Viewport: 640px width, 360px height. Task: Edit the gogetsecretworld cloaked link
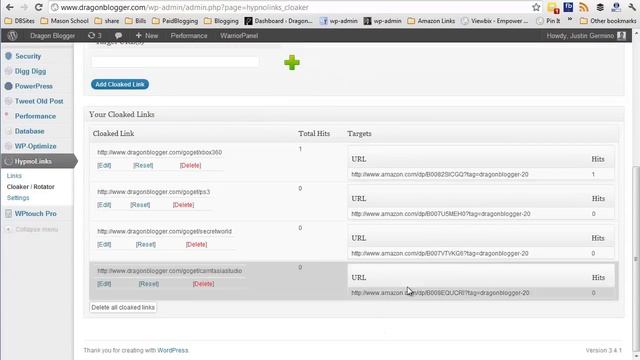104,244
